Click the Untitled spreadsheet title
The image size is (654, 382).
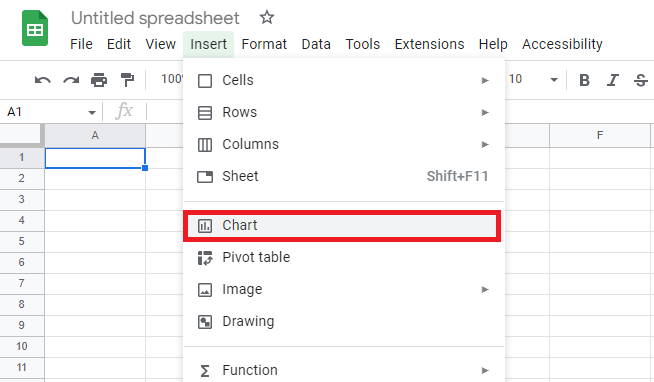pyautogui.click(x=155, y=18)
